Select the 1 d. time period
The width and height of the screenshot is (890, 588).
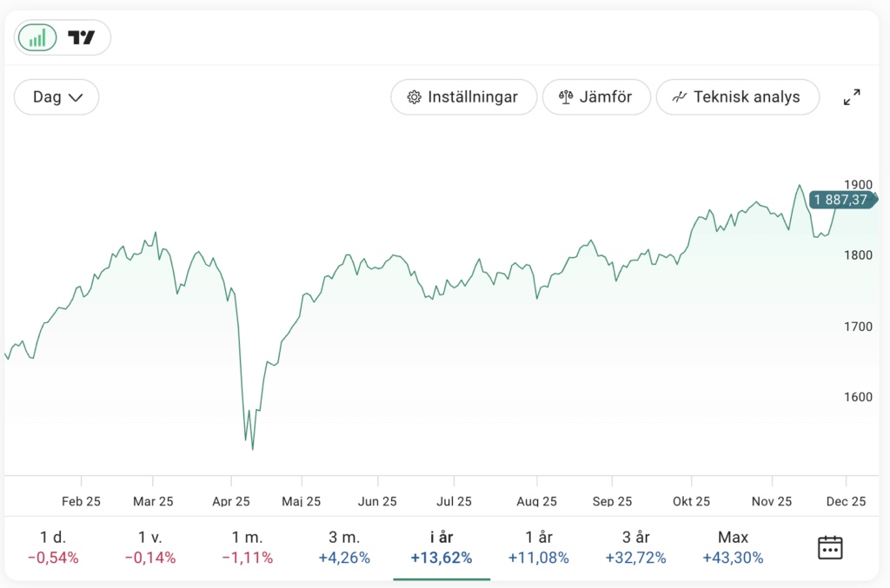coord(53,547)
